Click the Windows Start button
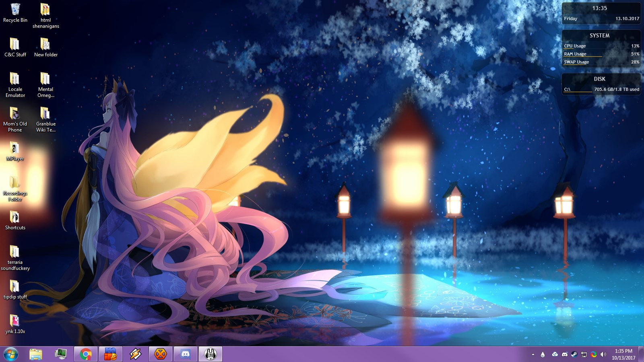644x362 pixels. click(x=11, y=354)
